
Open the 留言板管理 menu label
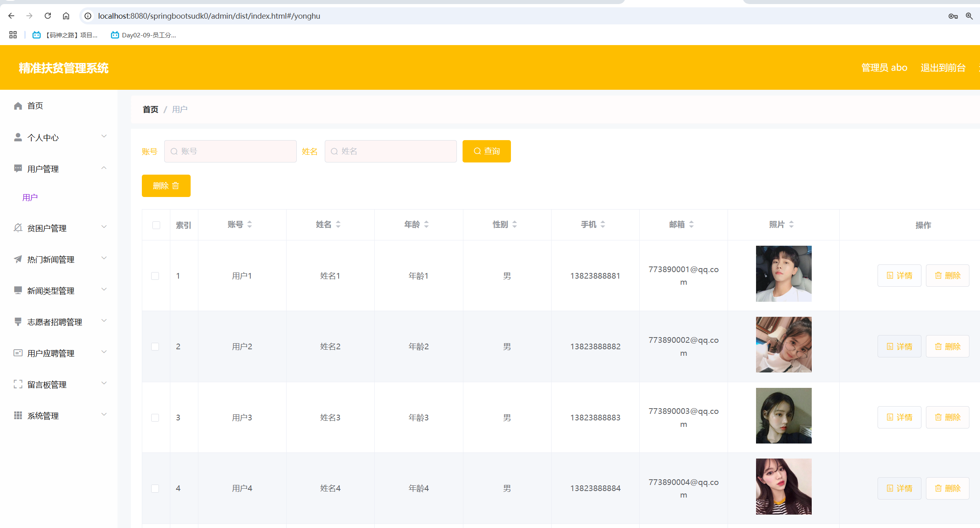point(47,385)
